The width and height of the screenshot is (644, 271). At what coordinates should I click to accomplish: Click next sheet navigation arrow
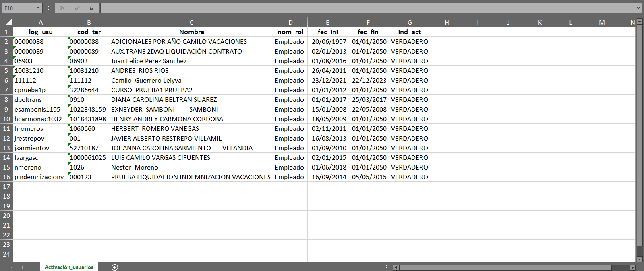coord(23,267)
